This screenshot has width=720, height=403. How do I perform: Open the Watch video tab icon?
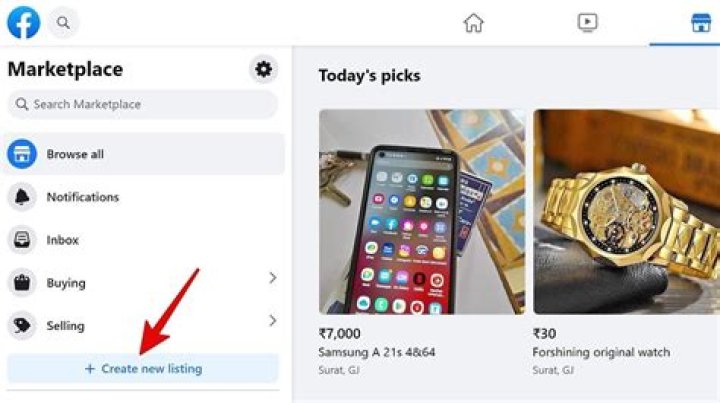[587, 22]
